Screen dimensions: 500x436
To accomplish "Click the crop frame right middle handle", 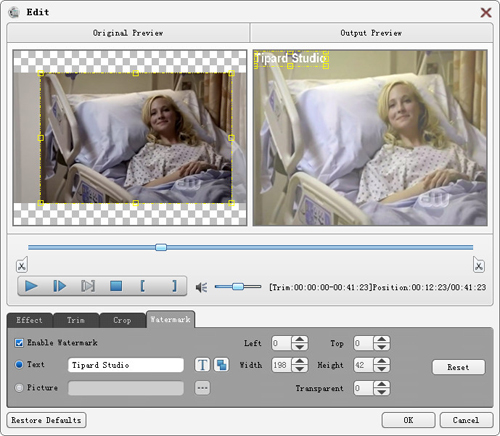I will pyautogui.click(x=232, y=138).
